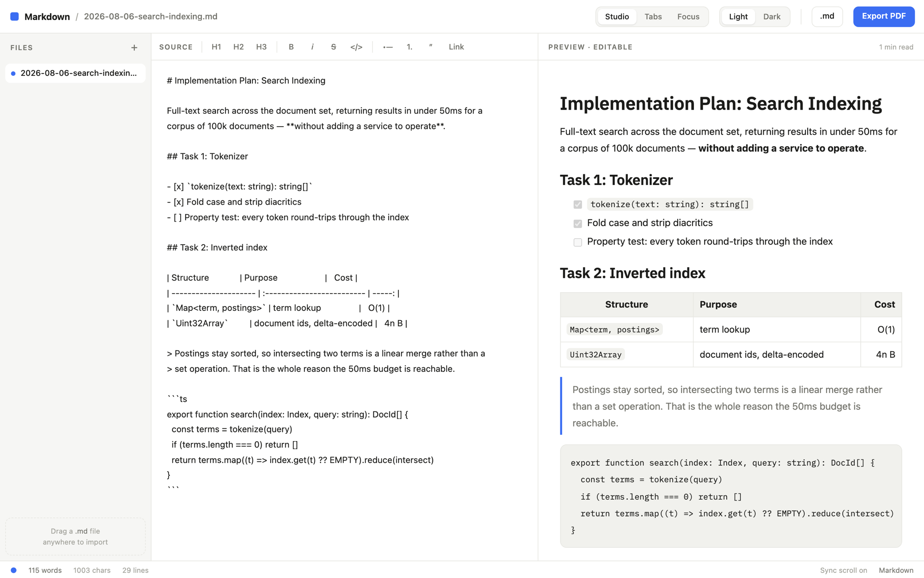The height and width of the screenshot is (578, 924).
Task: Toggle strikethrough formatting
Action: 334,47
